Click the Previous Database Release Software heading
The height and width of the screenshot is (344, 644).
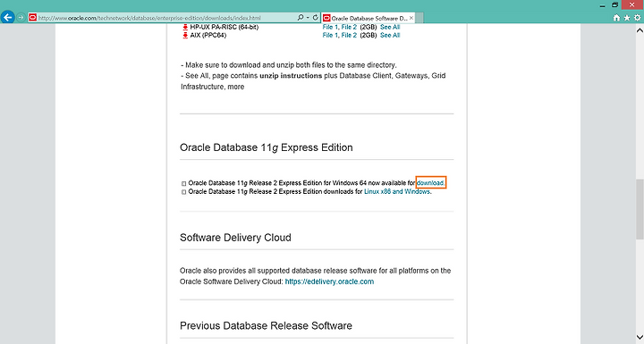(266, 326)
